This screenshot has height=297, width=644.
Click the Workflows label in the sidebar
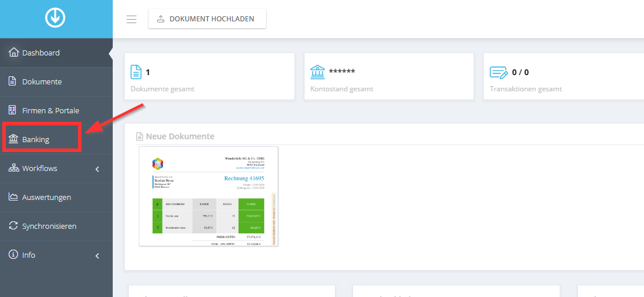click(x=40, y=168)
